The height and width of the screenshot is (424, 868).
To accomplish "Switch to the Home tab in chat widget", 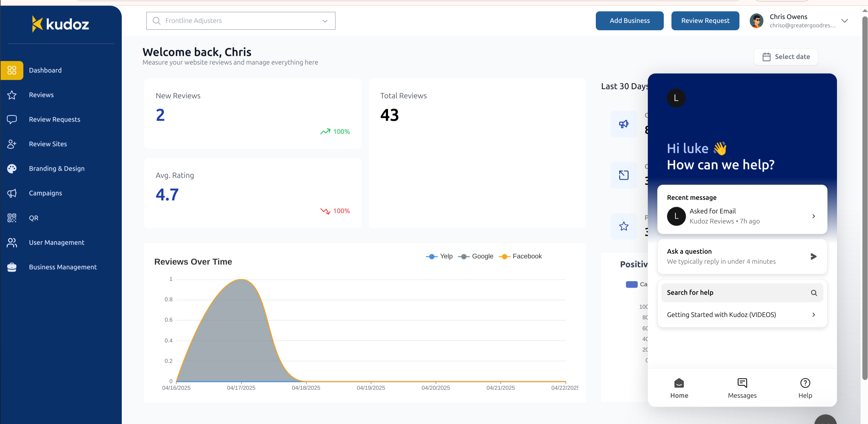I will pos(679,388).
